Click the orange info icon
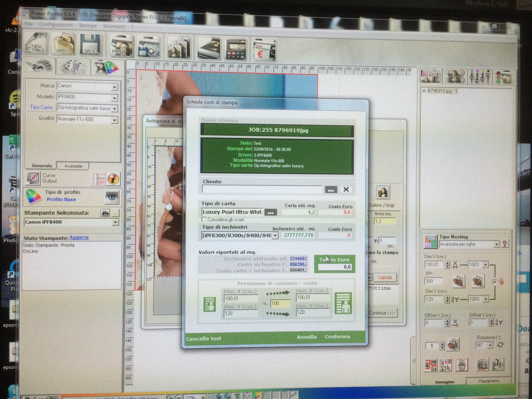The width and height of the screenshot is (532, 399). (113, 179)
